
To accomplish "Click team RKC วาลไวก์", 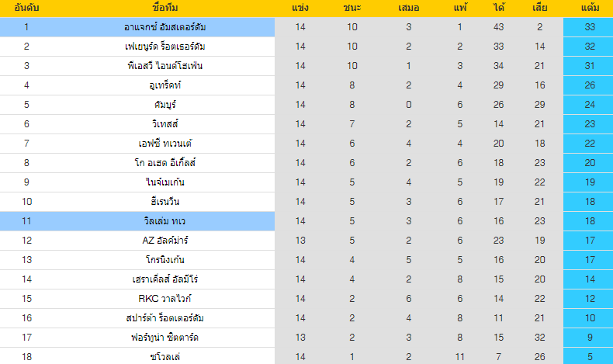I will (165, 299).
